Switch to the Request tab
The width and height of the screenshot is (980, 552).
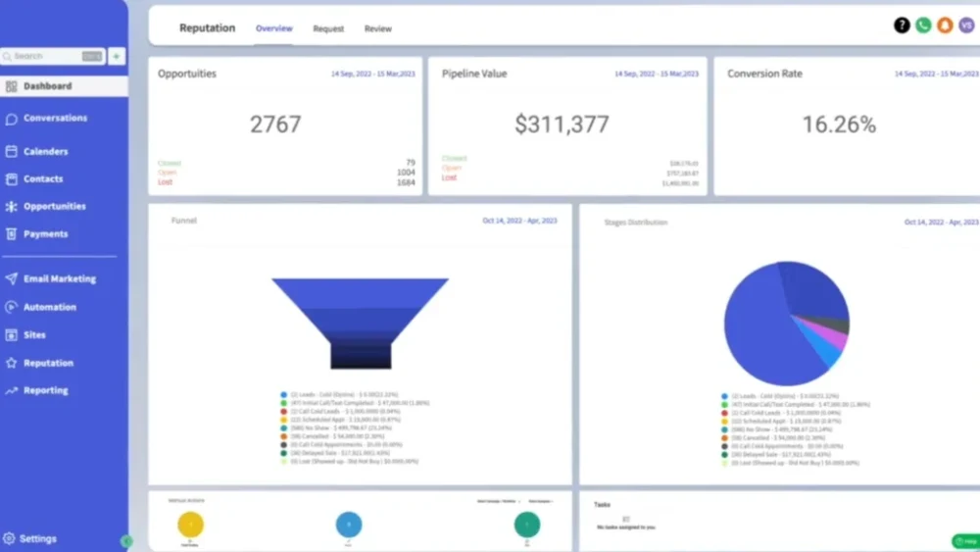pyautogui.click(x=328, y=28)
